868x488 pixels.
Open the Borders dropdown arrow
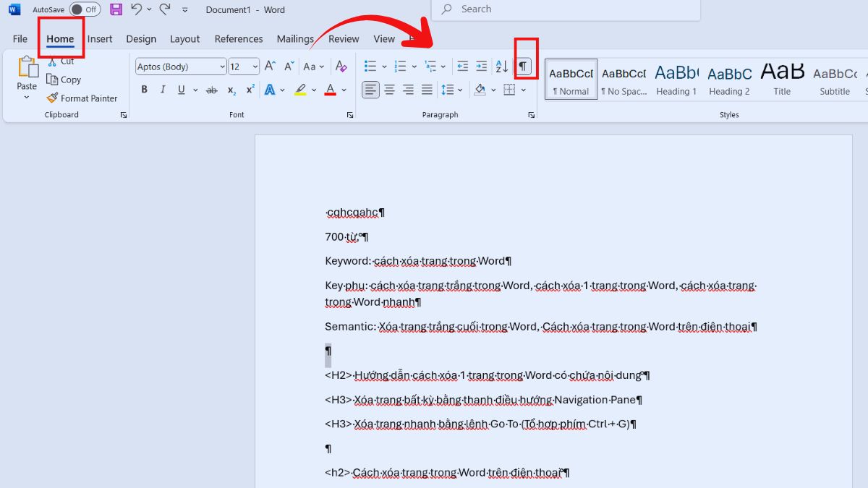pos(523,90)
